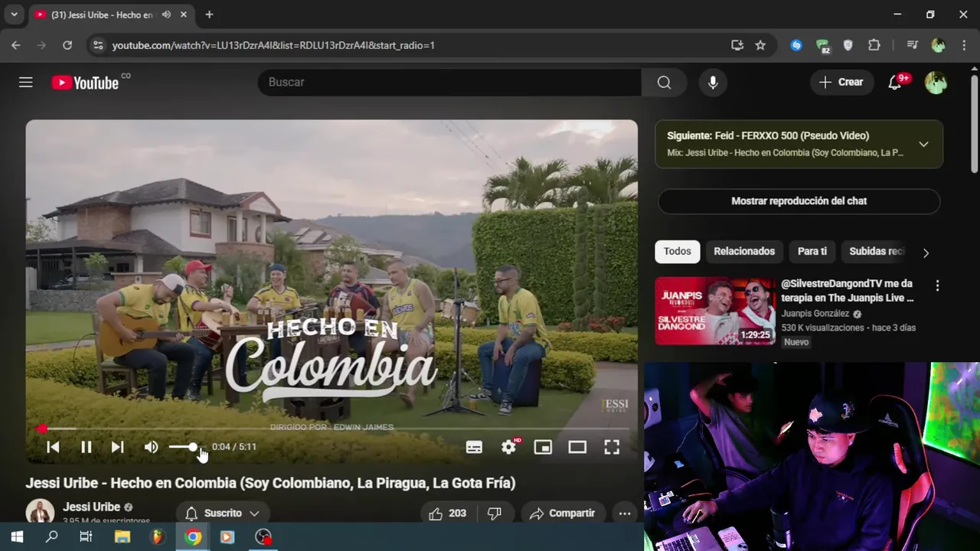Screen dimensions: 980x551
Task: Adjust the player volume slider
Action: coord(184,447)
